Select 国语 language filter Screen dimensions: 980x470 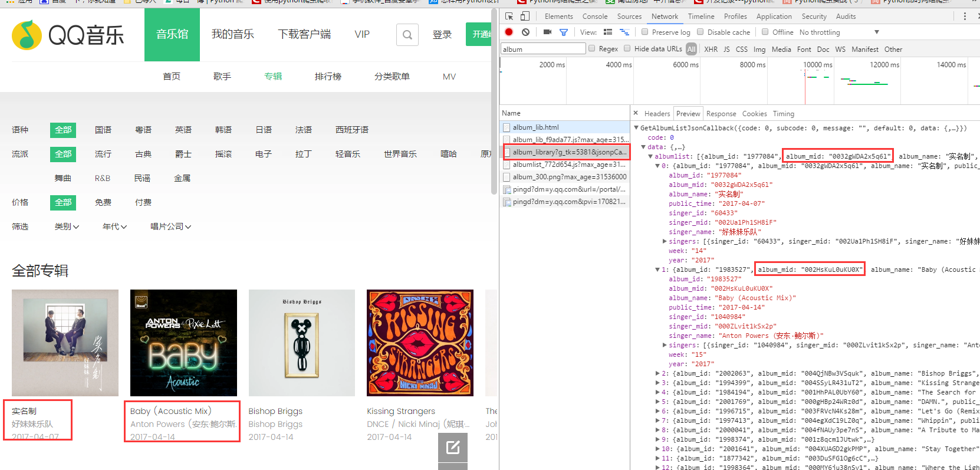click(103, 130)
